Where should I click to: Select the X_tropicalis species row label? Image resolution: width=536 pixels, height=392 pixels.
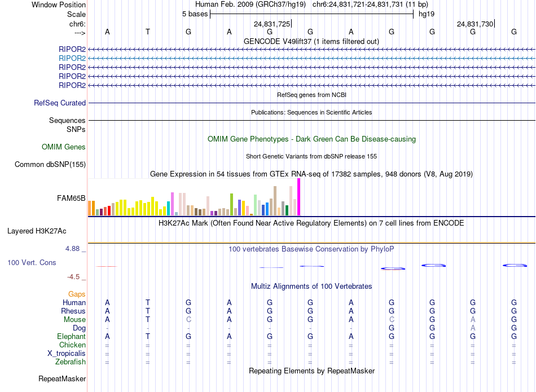[67, 354]
